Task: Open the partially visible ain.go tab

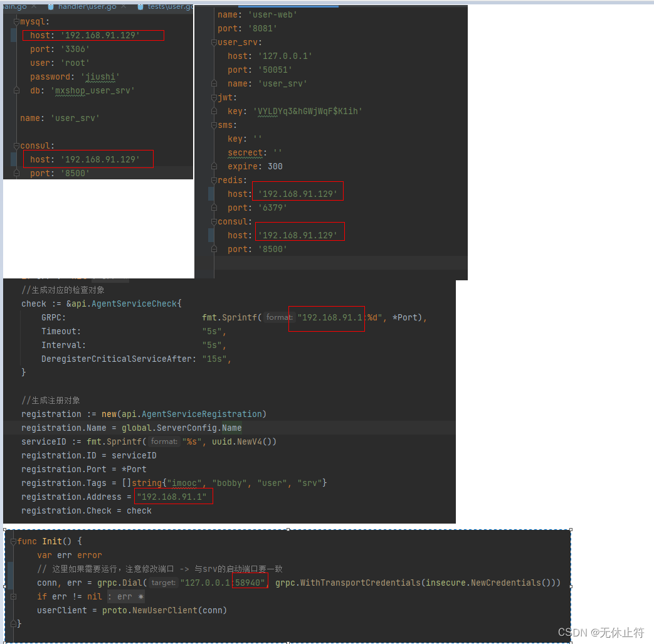Action: pos(15,6)
